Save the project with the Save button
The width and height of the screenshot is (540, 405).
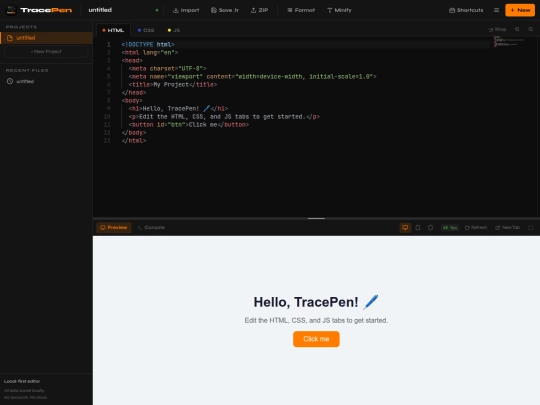pyautogui.click(x=225, y=10)
